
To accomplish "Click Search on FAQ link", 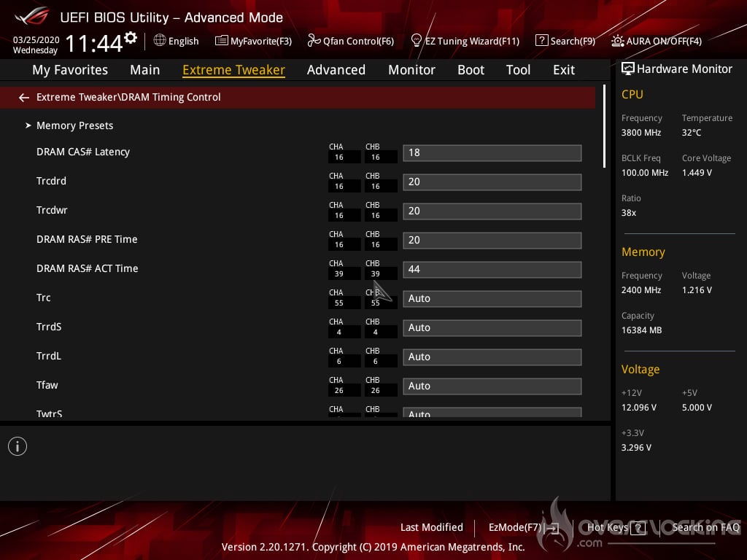I will tap(705, 527).
